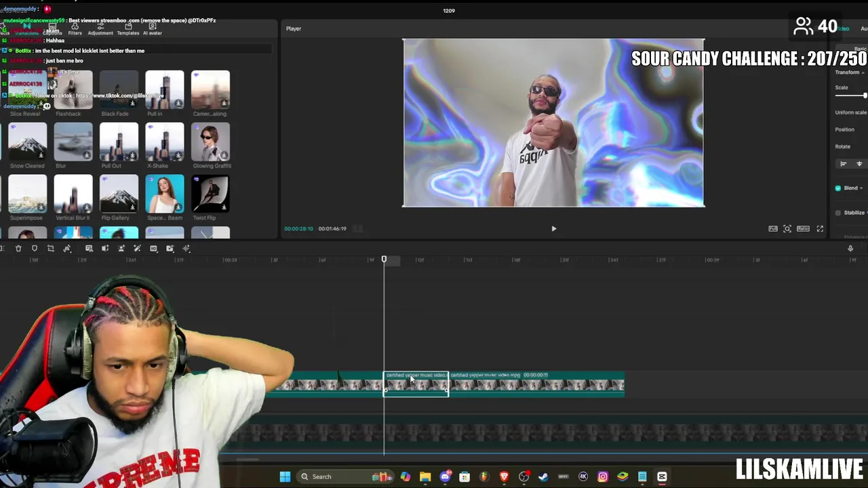Select the clip labeled 00:00:0011

point(536,384)
